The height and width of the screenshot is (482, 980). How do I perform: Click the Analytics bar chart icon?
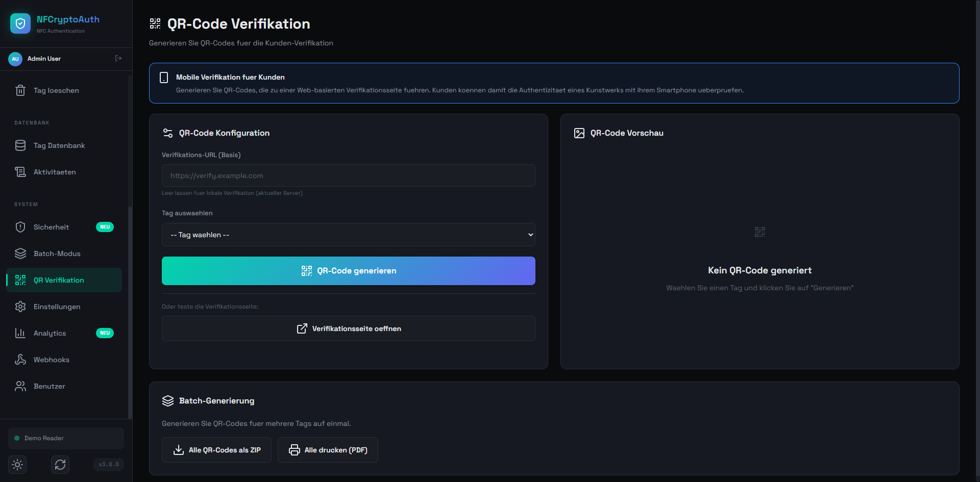pyautogui.click(x=20, y=334)
